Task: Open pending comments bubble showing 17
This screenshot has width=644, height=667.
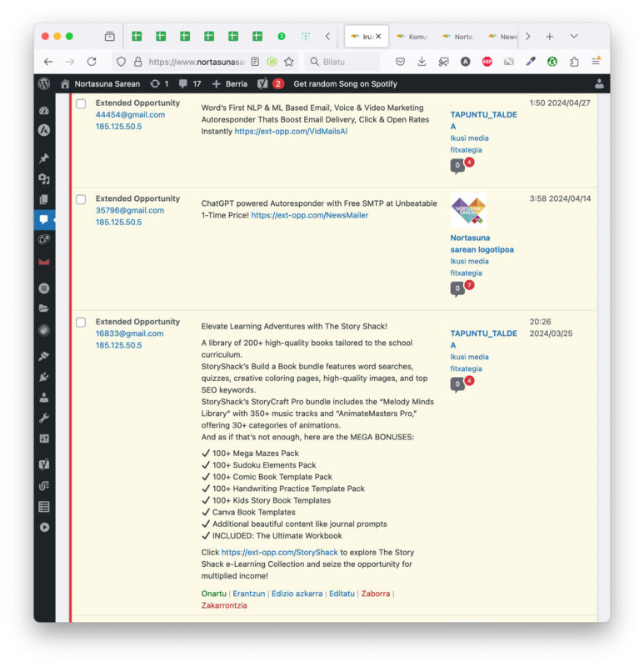Action: 190,84
